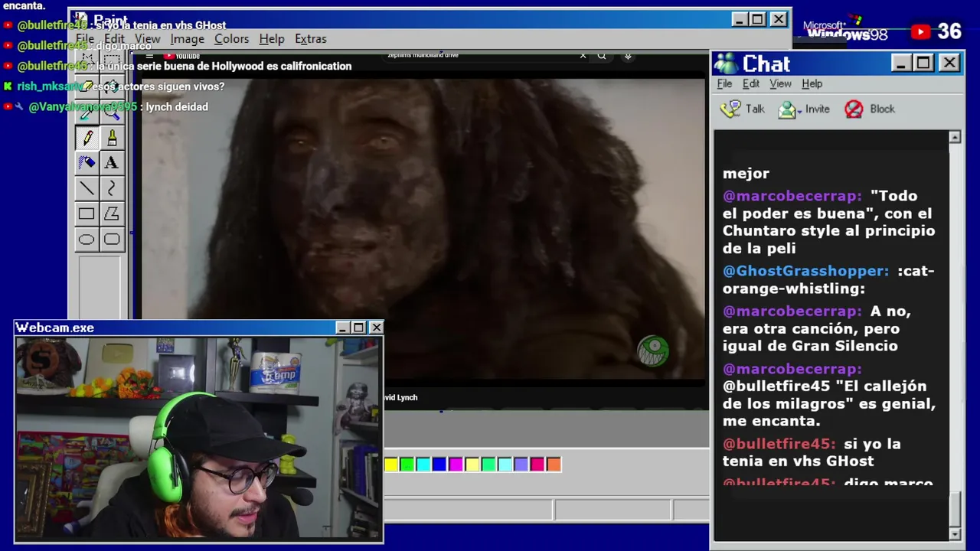This screenshot has height=551, width=980.
Task: Click the Chat scrollbar down arrow
Action: 955,533
